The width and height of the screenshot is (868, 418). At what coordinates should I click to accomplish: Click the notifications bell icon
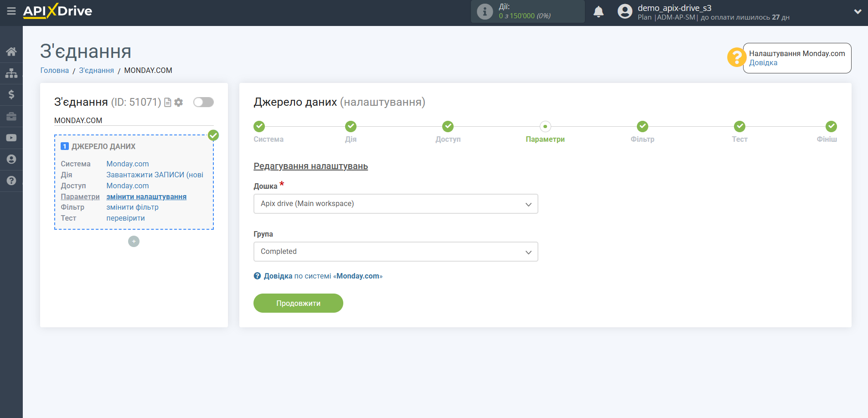click(599, 11)
